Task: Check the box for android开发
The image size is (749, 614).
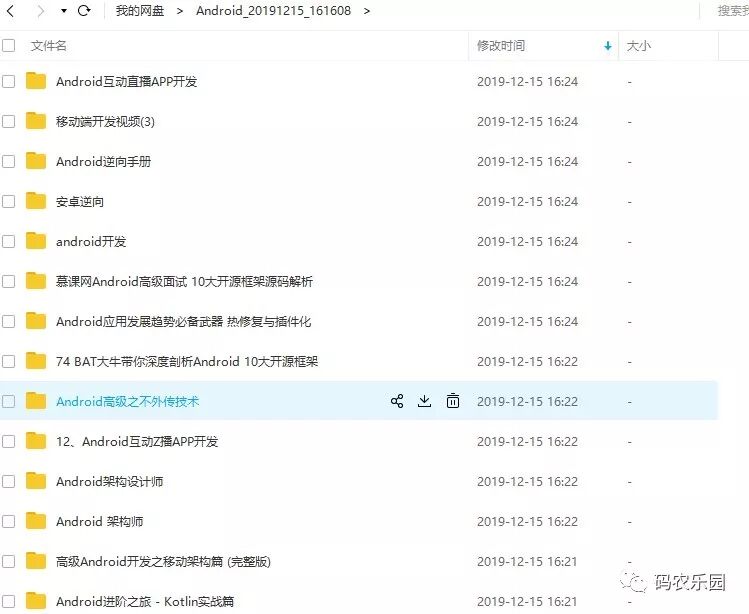Action: pos(9,241)
